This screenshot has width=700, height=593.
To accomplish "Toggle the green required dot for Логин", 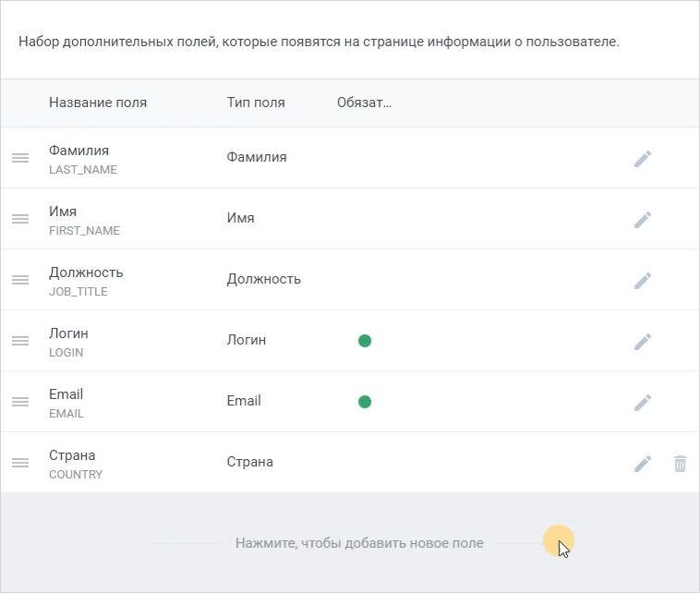I will pyautogui.click(x=365, y=341).
